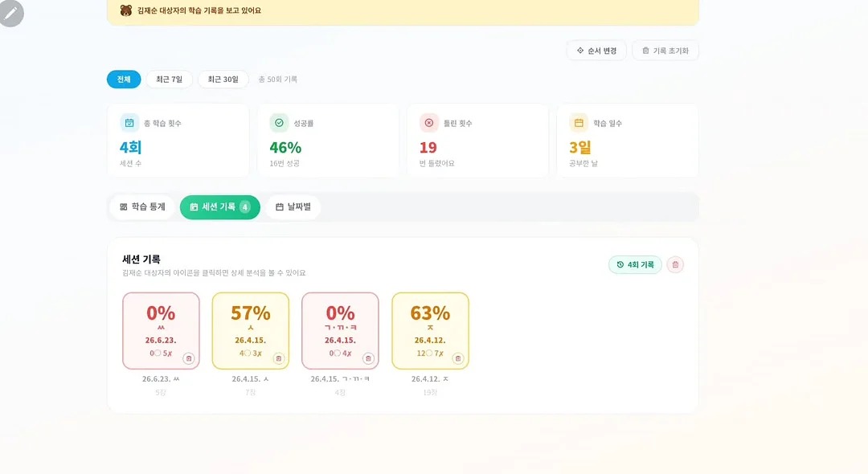Click the 세션 기록 section heading

tap(141, 259)
